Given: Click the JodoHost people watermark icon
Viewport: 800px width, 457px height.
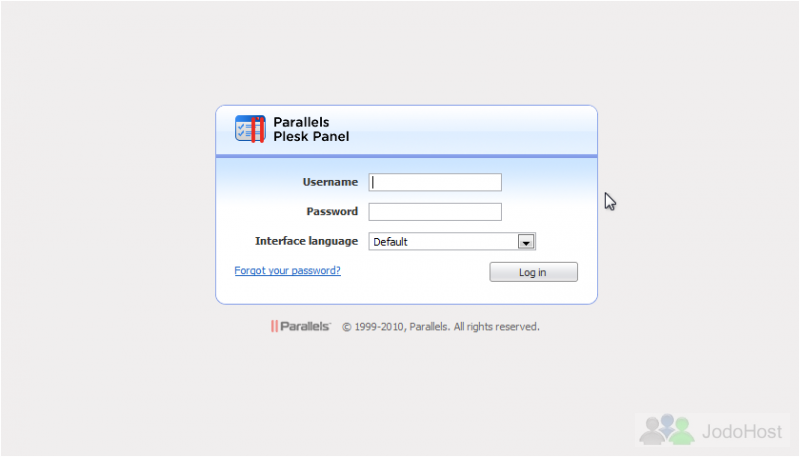Looking at the screenshot, I should point(667,430).
